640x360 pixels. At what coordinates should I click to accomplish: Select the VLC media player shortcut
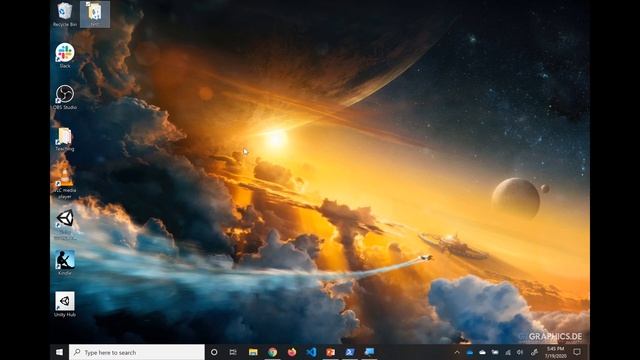pyautogui.click(x=65, y=182)
